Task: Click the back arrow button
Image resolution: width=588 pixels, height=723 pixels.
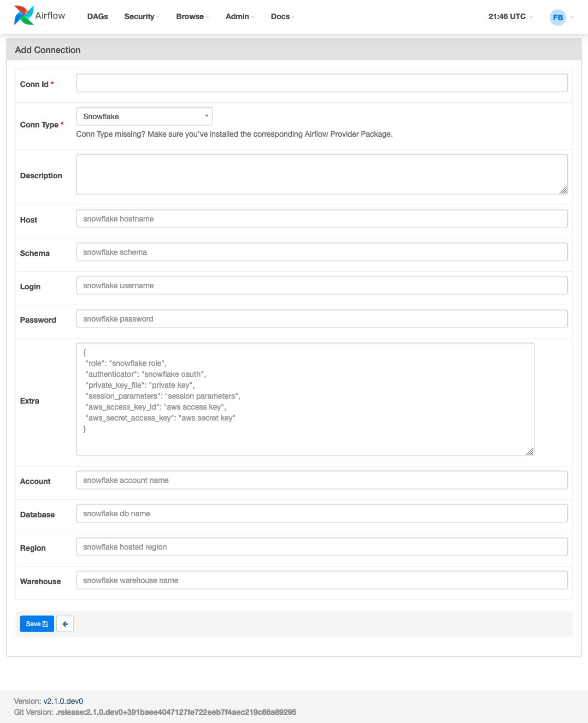Action: pyautogui.click(x=65, y=624)
